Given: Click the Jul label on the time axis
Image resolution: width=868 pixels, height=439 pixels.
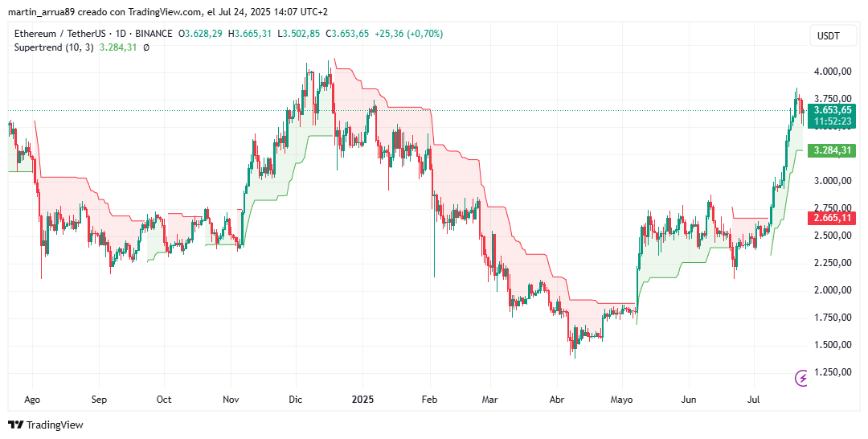Looking at the screenshot, I should coord(754,399).
